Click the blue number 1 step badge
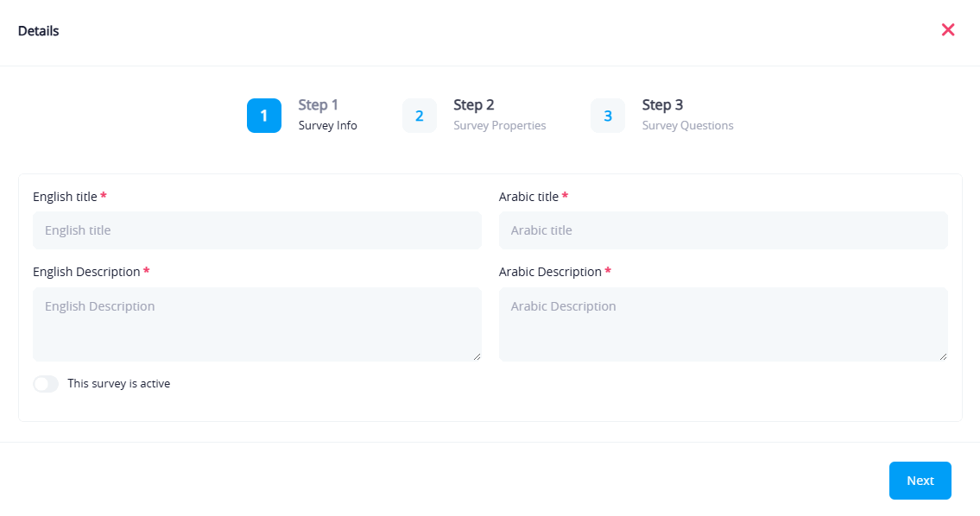 (263, 116)
